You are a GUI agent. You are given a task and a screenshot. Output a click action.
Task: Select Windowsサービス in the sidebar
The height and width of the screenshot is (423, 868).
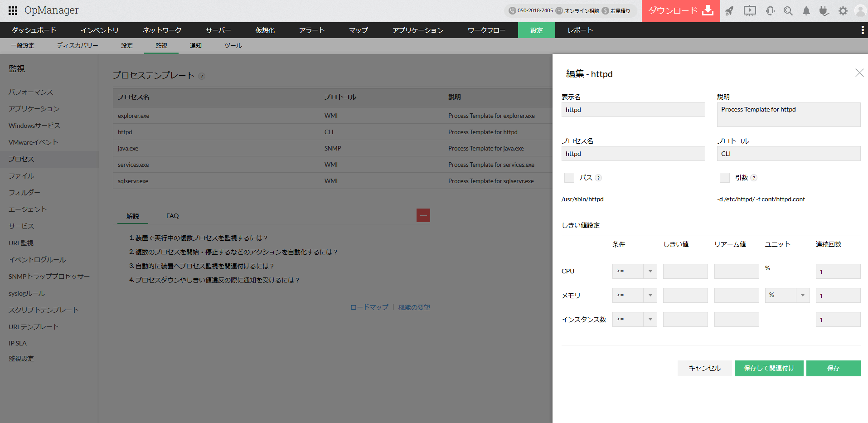[x=34, y=126]
